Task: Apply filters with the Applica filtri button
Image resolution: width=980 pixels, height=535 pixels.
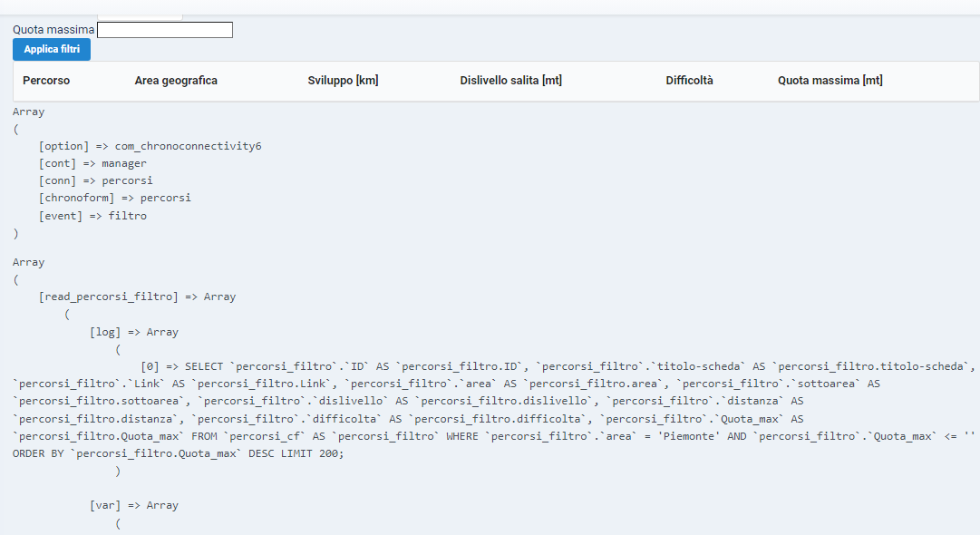Action: [x=52, y=49]
